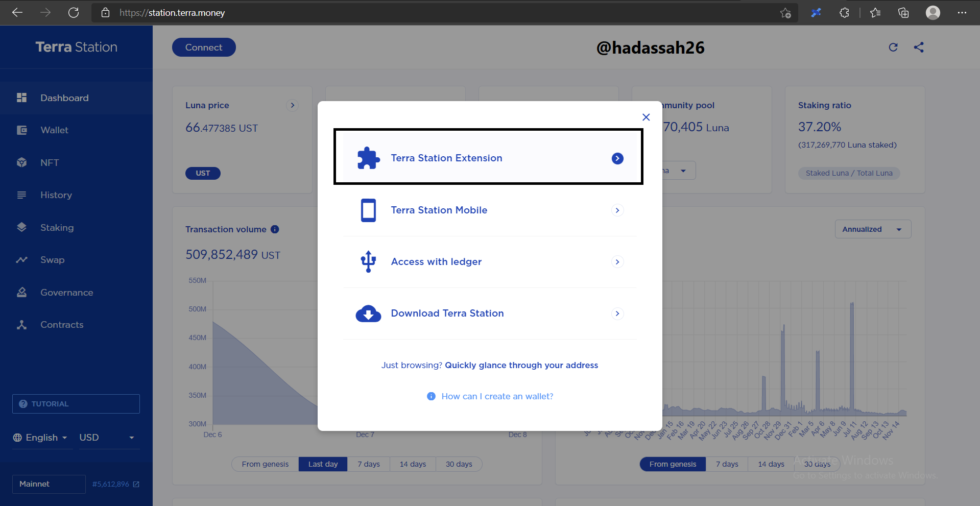The image size is (980, 506).
Task: Click the browser back arrow
Action: tap(17, 13)
